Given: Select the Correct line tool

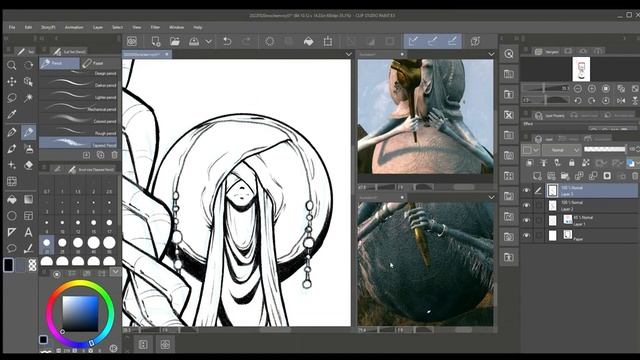Looking at the screenshot, I should click(x=28, y=248).
